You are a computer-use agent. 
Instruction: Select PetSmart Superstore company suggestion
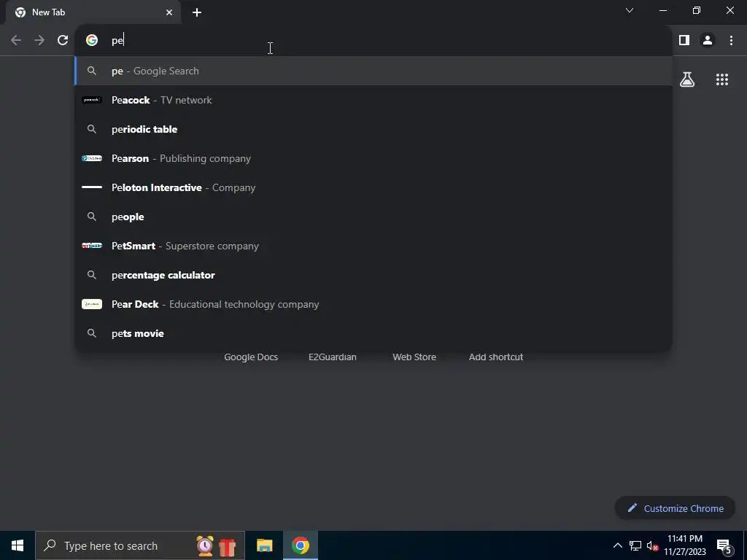pos(373,246)
